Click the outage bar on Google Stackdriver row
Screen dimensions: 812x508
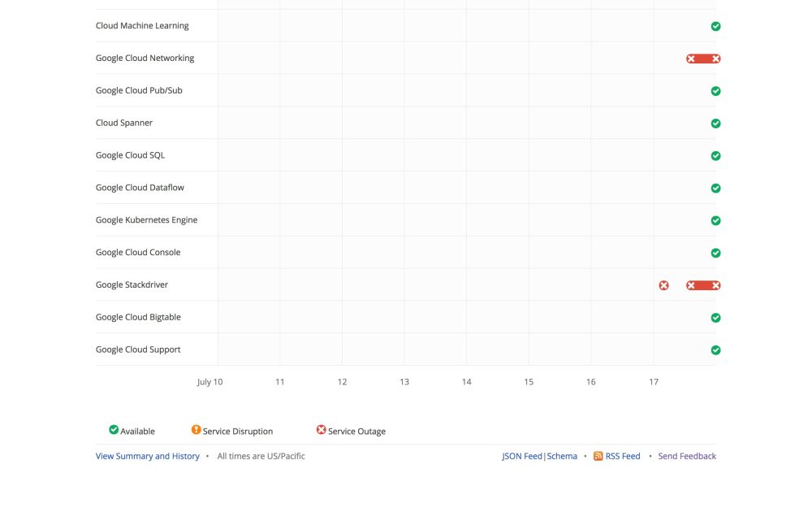click(702, 284)
